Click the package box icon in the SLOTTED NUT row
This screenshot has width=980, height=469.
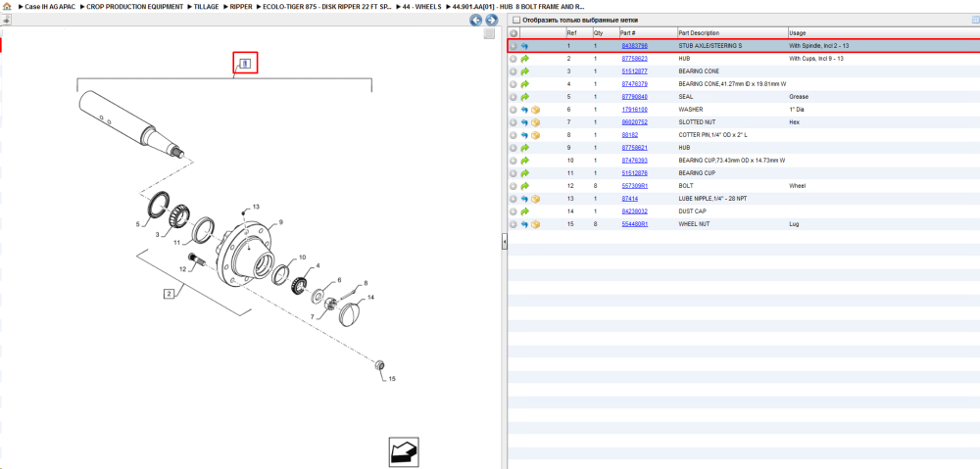tap(535, 122)
